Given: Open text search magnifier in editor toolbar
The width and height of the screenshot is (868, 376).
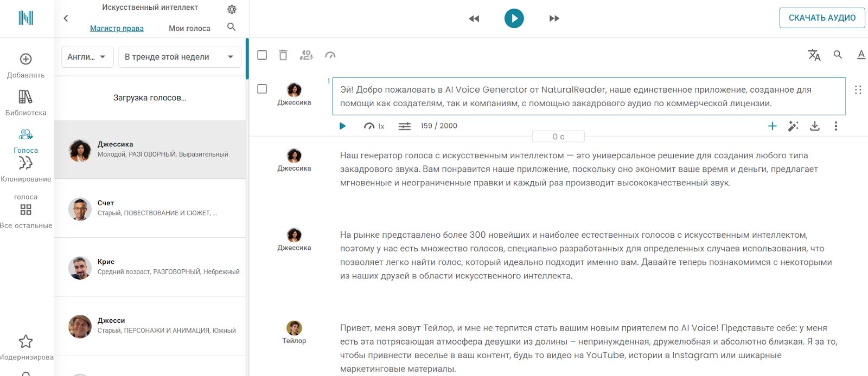Looking at the screenshot, I should tap(838, 55).
